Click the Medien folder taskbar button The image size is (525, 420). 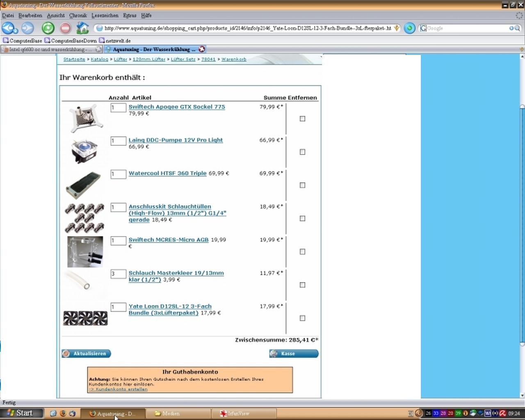click(178, 413)
